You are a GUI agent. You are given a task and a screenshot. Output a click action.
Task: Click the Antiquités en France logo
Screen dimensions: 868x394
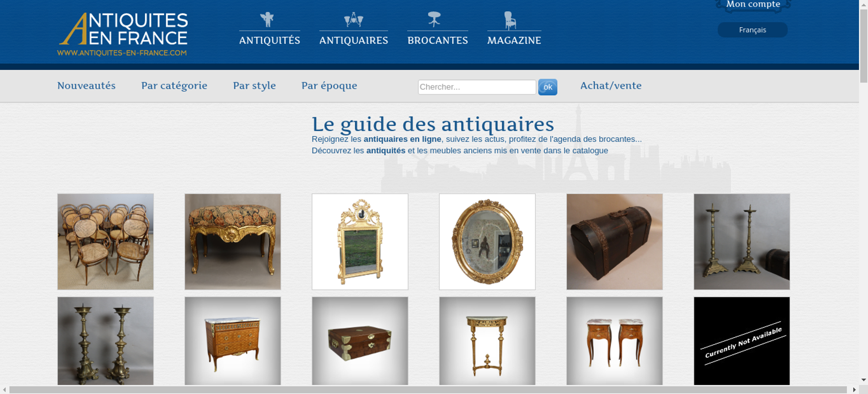123,34
